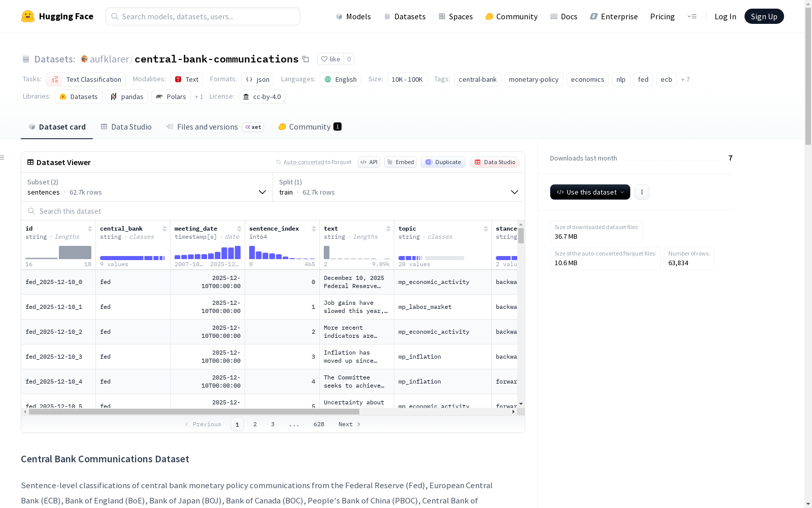Duplicate the dataset from the viewer

(443, 162)
